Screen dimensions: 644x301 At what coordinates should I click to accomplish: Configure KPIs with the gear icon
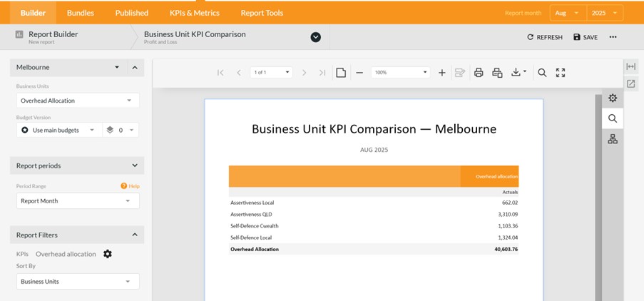tap(108, 254)
